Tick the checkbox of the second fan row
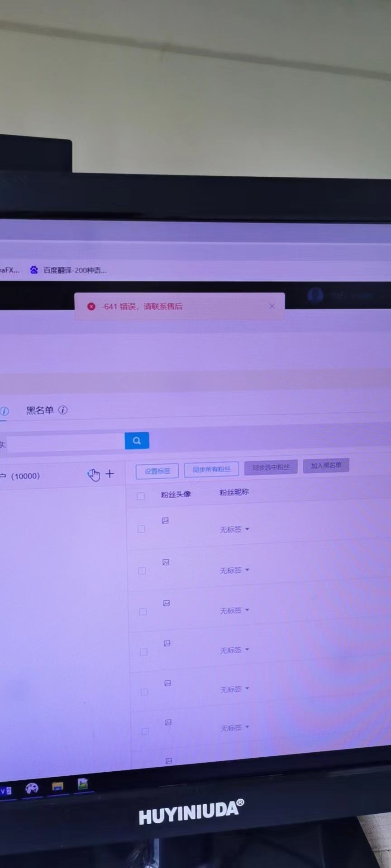This screenshot has height=868, width=391. point(142,571)
